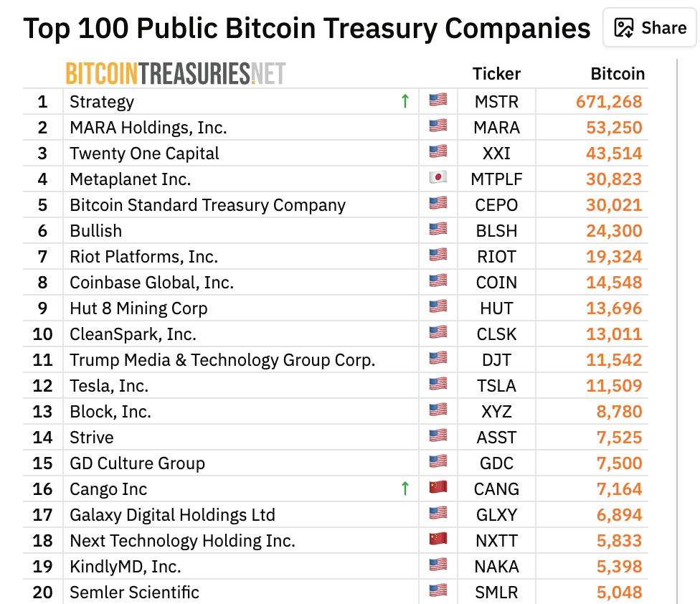Click the US flag next to MSTR

click(437, 101)
